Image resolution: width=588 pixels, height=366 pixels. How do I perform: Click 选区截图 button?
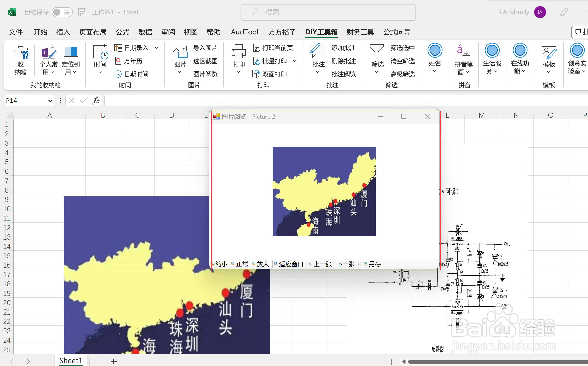pos(205,61)
